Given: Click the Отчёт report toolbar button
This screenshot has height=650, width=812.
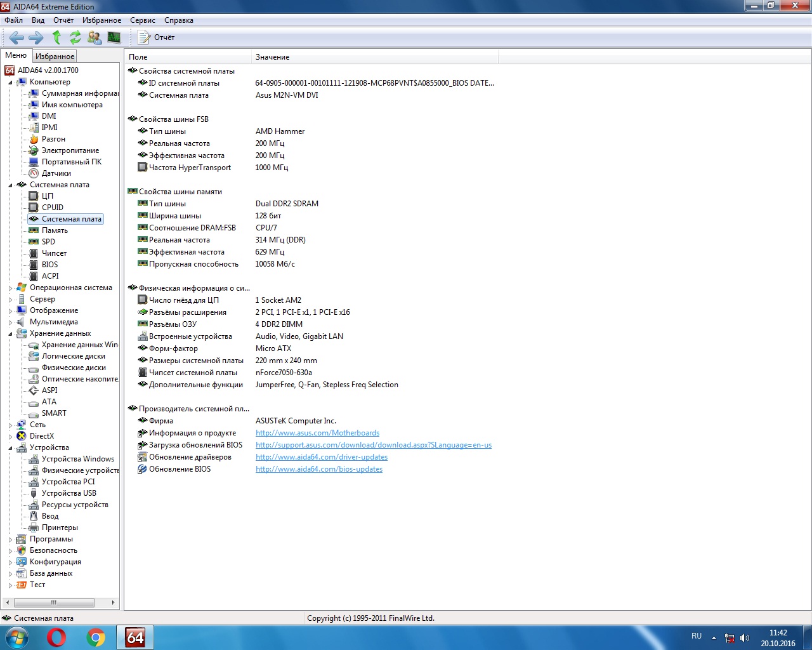Looking at the screenshot, I should click(156, 37).
